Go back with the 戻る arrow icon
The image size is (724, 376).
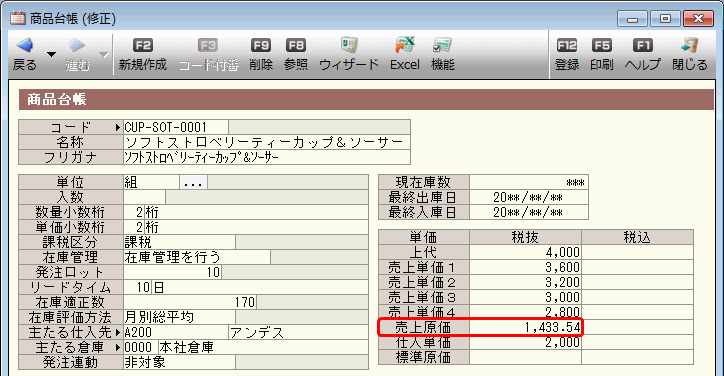coord(24,45)
